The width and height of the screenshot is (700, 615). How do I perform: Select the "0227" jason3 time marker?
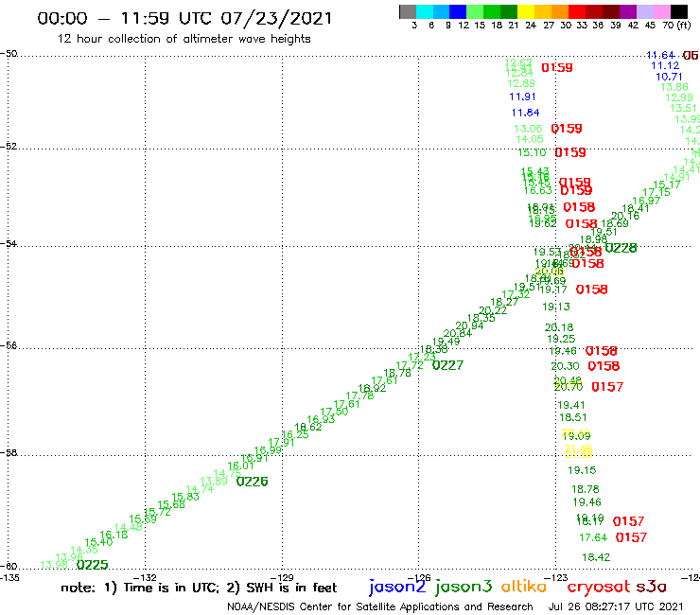tap(447, 365)
